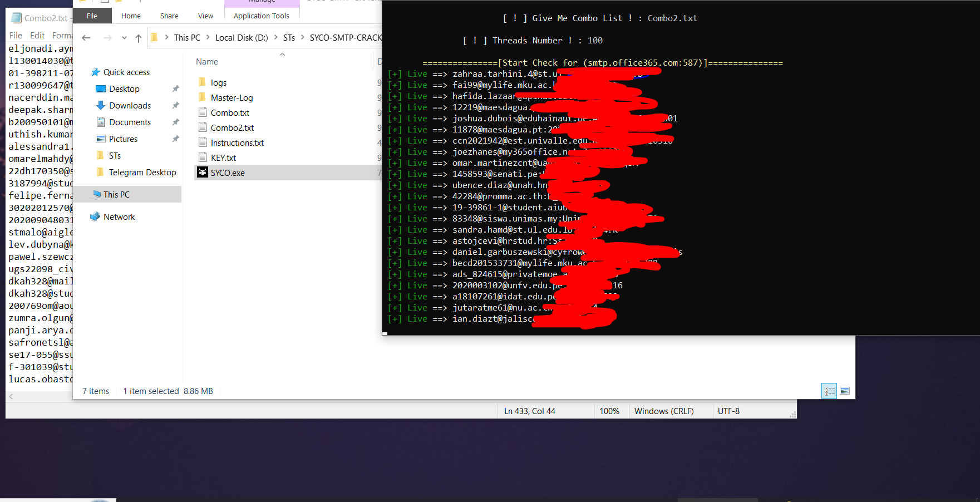
Task: Click the "Give Me Combo List" prompt in terminal
Action: pyautogui.click(x=600, y=18)
